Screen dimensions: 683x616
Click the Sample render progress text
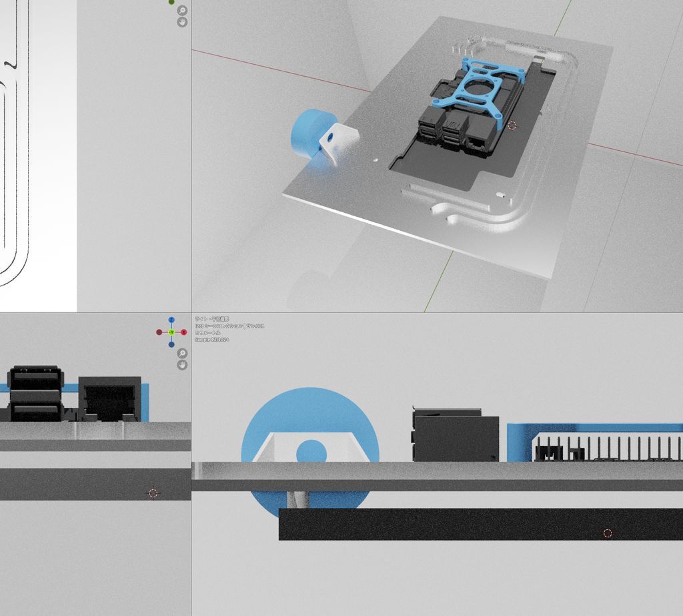[211, 339]
